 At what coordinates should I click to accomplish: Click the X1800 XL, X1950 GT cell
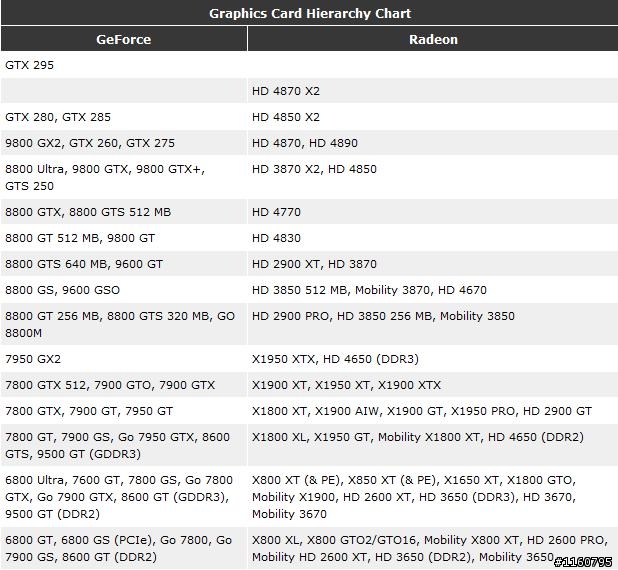tap(433, 445)
